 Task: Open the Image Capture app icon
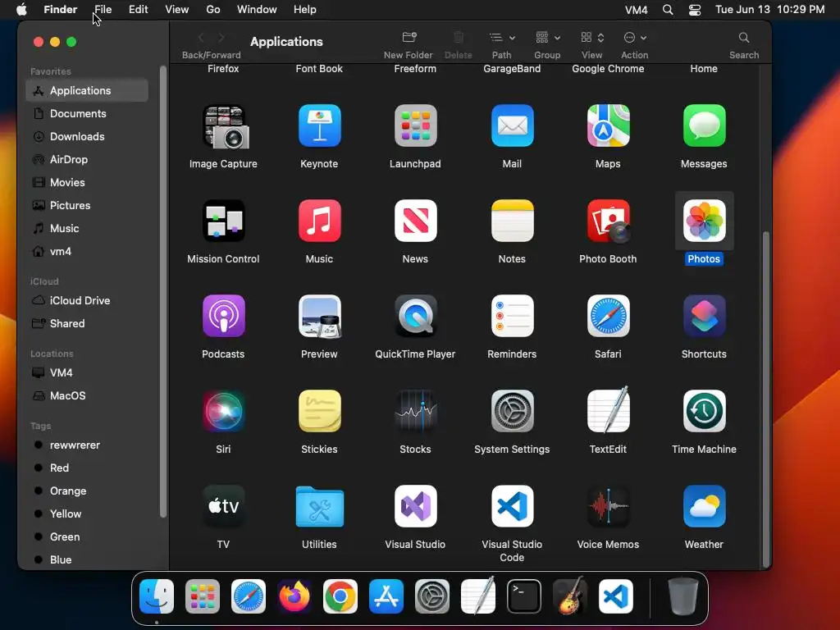point(224,126)
